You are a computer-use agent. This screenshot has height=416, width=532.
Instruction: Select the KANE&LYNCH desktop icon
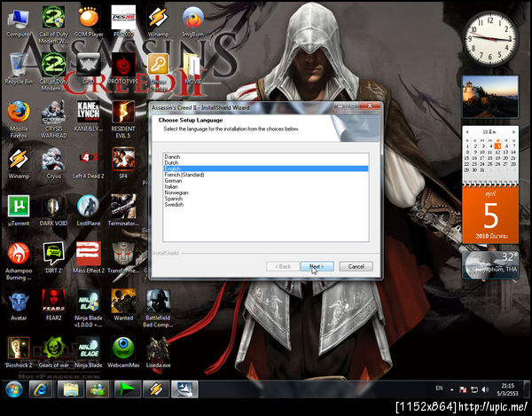click(89, 116)
